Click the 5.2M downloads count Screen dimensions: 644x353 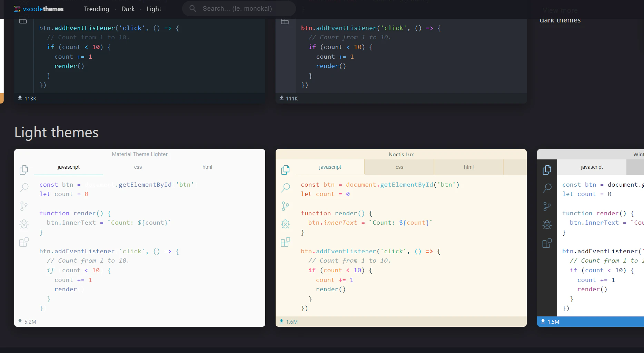(27, 322)
